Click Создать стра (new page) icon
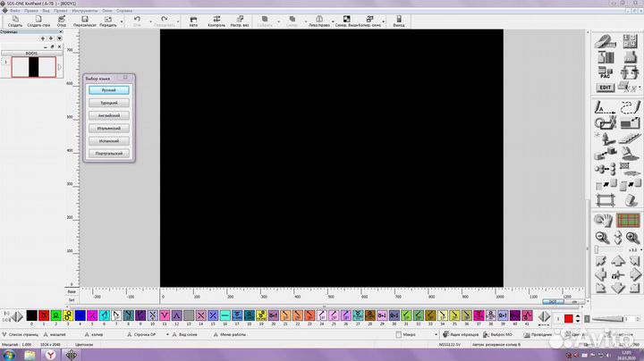 tap(38, 21)
